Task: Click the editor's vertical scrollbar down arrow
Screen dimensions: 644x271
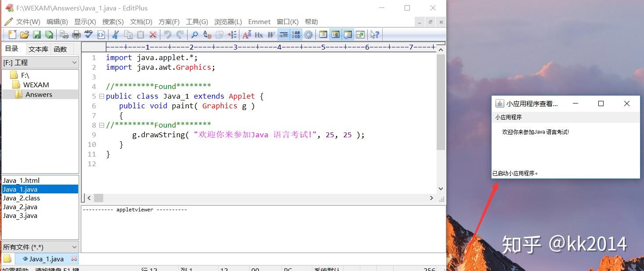Action: tap(441, 188)
